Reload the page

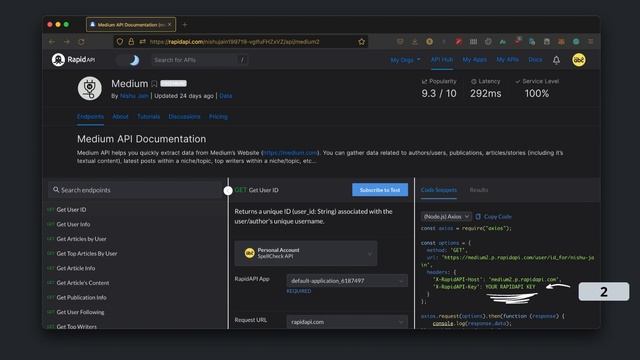point(81,42)
